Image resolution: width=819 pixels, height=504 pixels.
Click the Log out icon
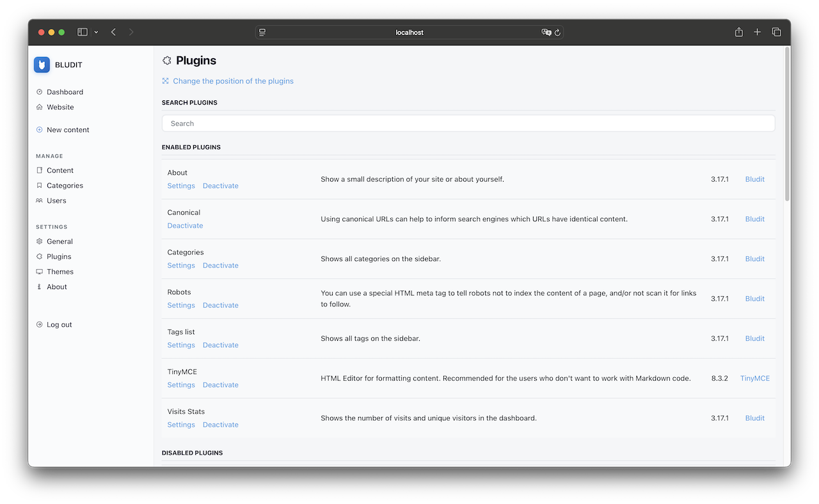(39, 324)
